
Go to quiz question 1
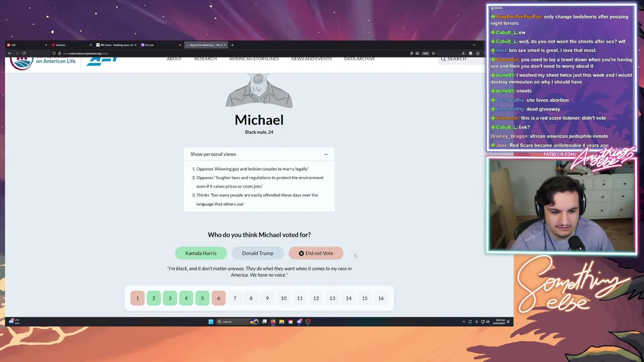137,298
